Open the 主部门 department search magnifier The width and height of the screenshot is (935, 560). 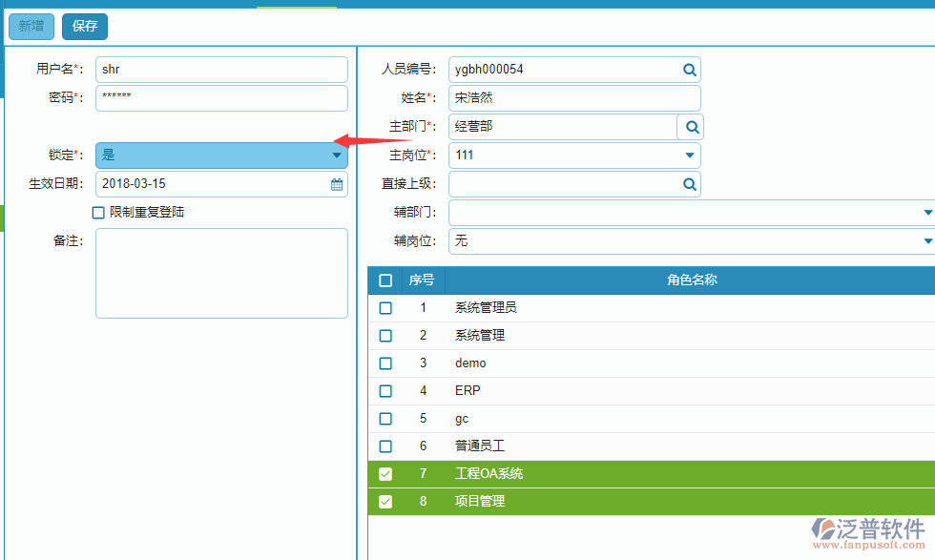(x=689, y=126)
